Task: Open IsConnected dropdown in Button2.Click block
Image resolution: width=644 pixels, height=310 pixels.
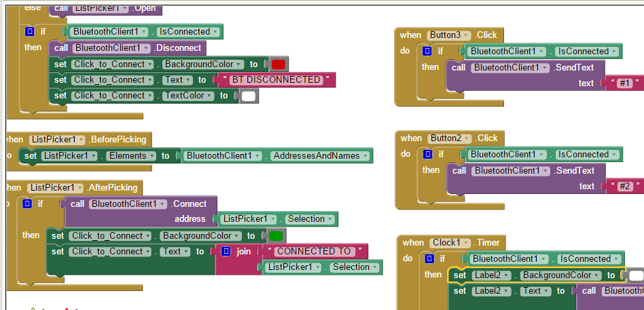Action: 588,155
